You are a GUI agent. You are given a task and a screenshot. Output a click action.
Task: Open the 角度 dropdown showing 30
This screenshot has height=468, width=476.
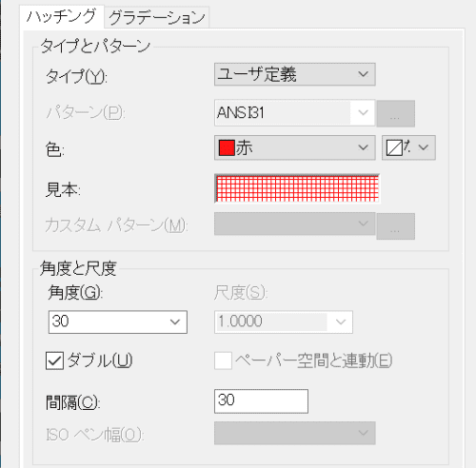tap(175, 322)
